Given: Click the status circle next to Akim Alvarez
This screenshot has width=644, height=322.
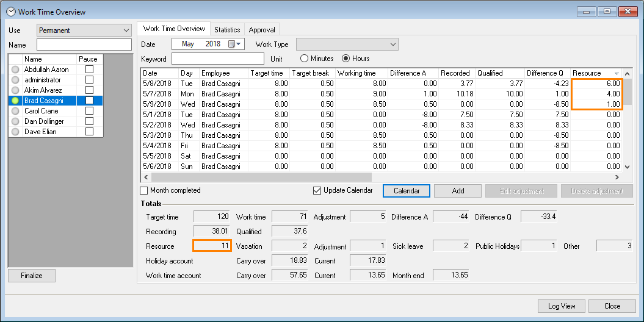Looking at the screenshot, I should (x=15, y=90).
